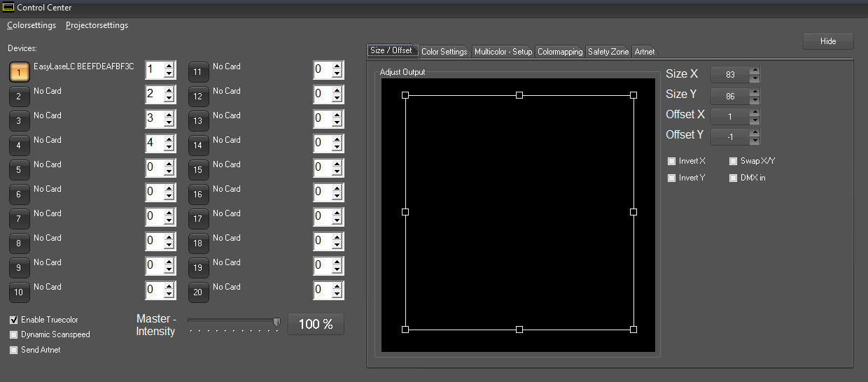Viewport: 868px width, 382px height.
Task: Select device slot 20 button
Action: pyautogui.click(x=198, y=292)
